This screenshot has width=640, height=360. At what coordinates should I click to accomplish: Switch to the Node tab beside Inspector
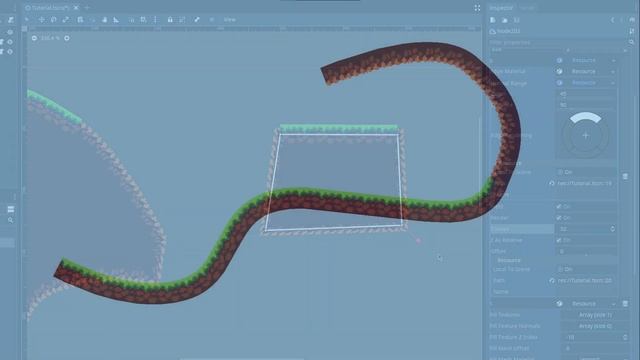pyautogui.click(x=527, y=8)
